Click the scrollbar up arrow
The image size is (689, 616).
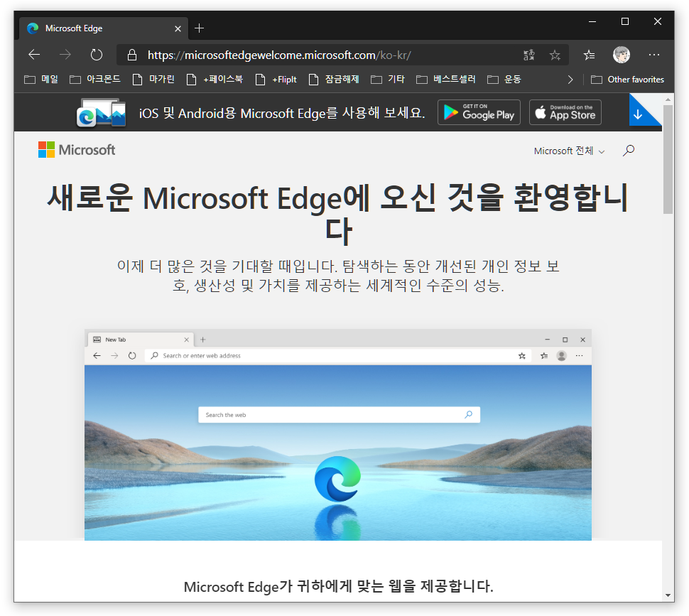point(668,99)
